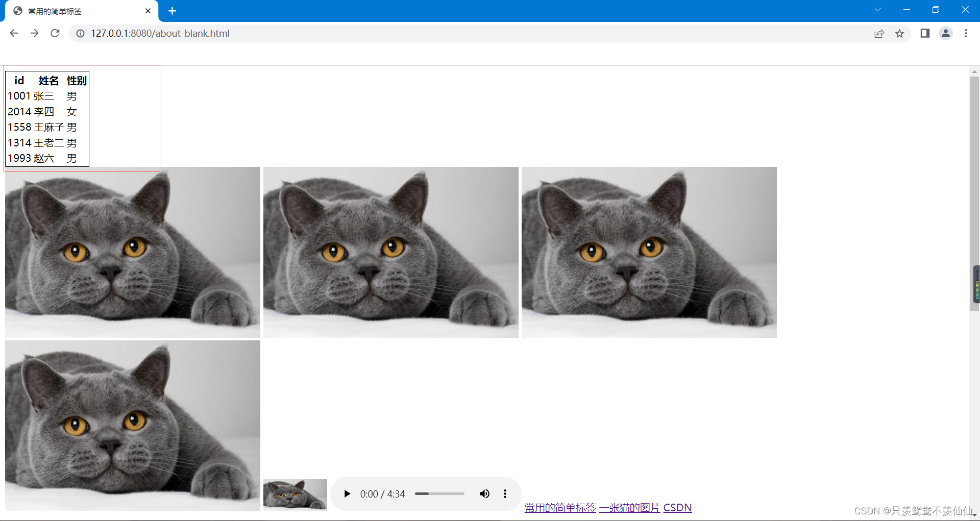View site information icon in address bar
The height and width of the screenshot is (521, 980).
[x=80, y=33]
